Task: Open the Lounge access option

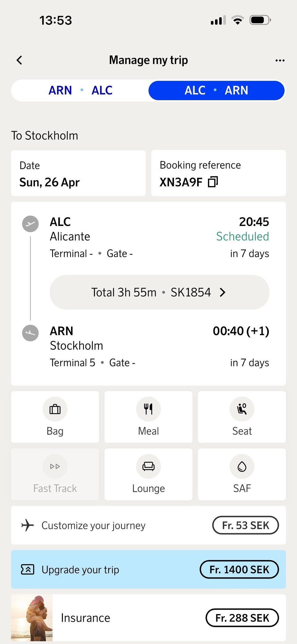Action: [x=148, y=474]
